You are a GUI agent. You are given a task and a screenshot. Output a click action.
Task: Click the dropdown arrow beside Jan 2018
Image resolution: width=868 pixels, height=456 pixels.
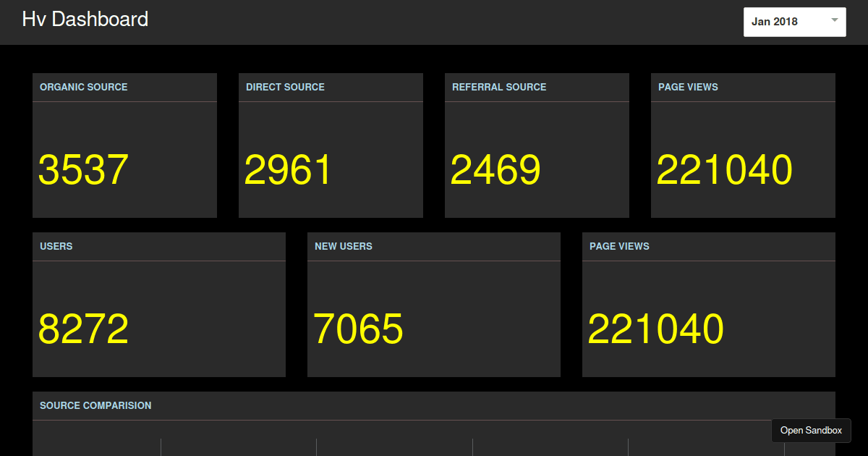coord(834,20)
